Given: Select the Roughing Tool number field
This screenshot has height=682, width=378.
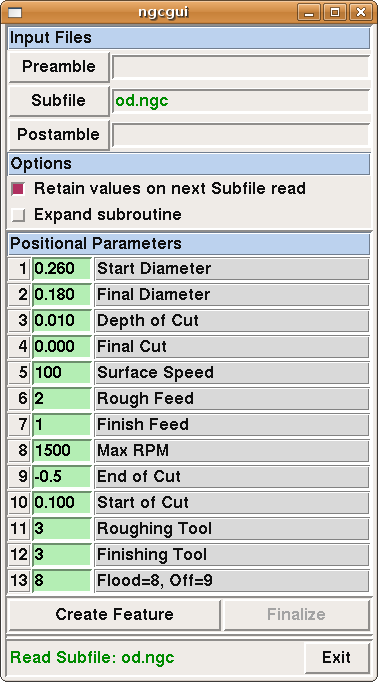Looking at the screenshot, I should (62, 529).
